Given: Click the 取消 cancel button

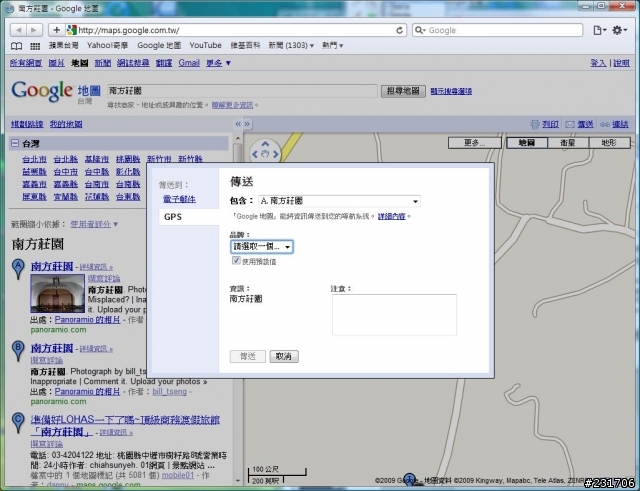Looking at the screenshot, I should click(284, 356).
